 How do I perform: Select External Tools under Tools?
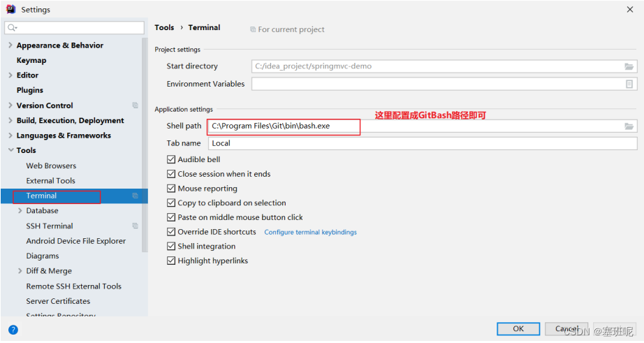coord(50,181)
